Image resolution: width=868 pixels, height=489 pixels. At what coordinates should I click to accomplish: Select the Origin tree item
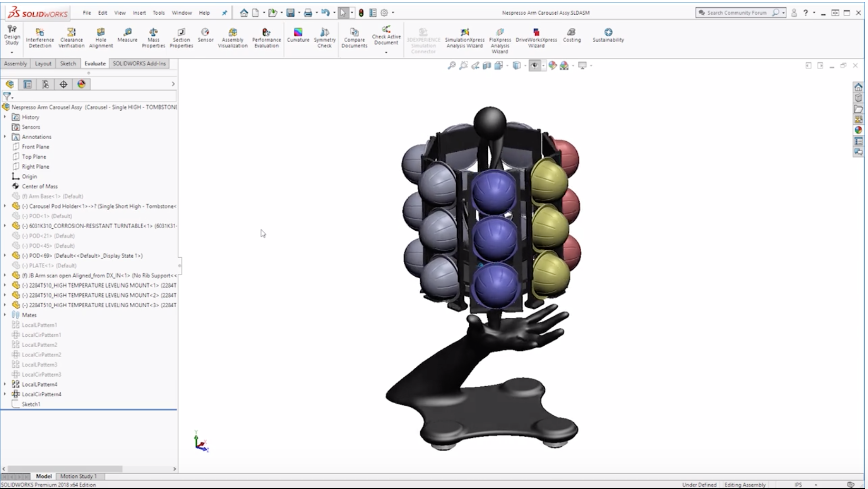[x=29, y=177]
